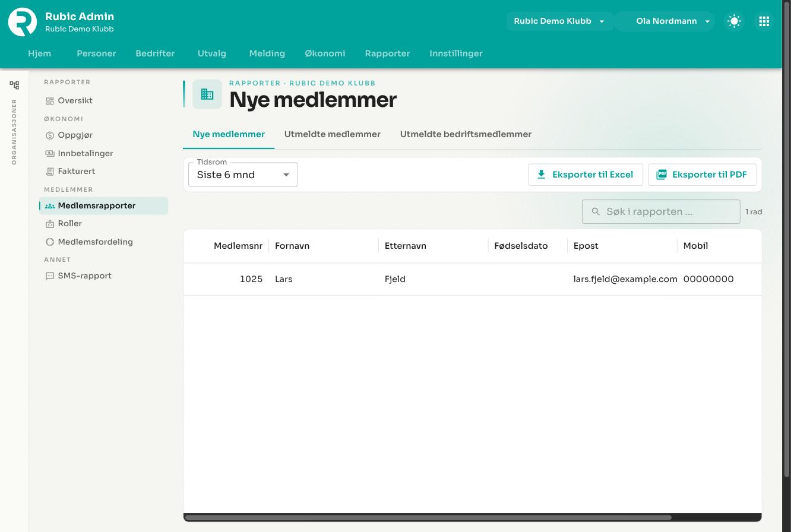791x532 pixels.
Task: Click member number 1025 in the table
Action: coord(251,279)
